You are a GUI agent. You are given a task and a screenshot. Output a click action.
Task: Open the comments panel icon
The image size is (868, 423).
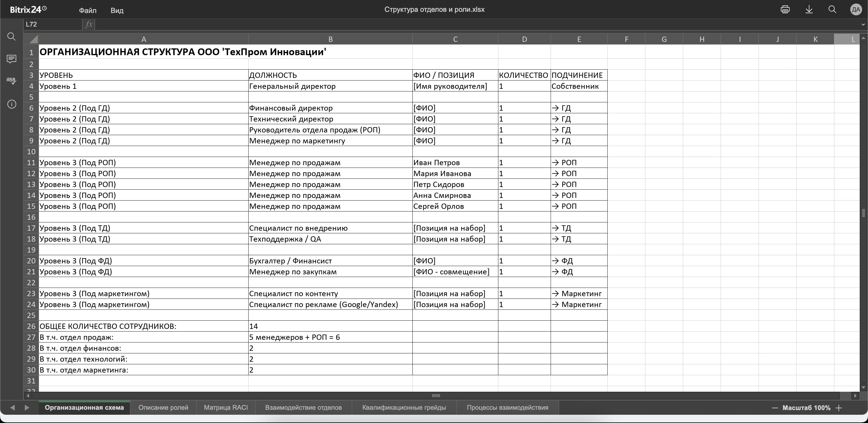pyautogui.click(x=12, y=59)
